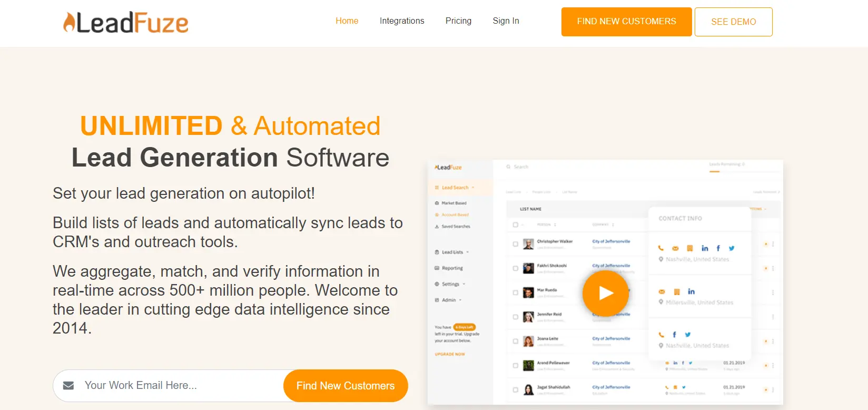868x410 pixels.
Task: Click the email icon in the first contact card
Action: tap(675, 248)
